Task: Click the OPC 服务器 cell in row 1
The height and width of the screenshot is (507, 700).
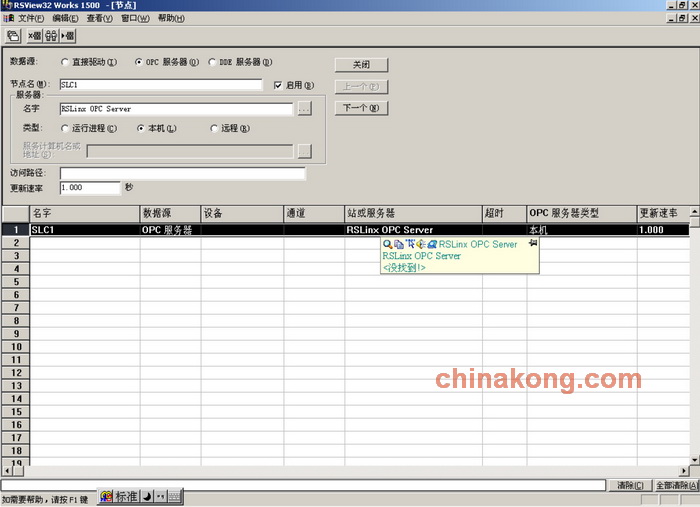Action: click(171, 230)
